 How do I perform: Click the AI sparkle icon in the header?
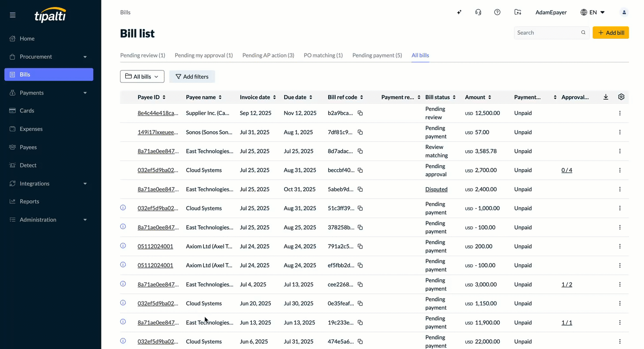pos(459,12)
